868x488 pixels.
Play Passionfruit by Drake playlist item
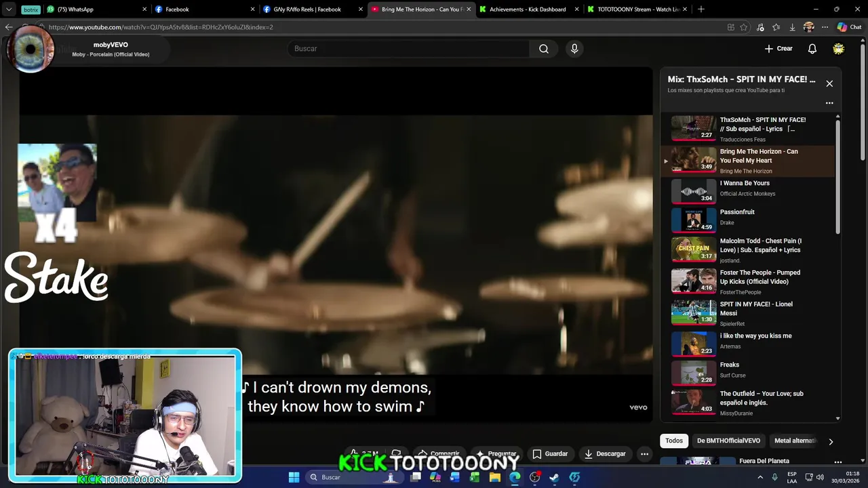(747, 221)
